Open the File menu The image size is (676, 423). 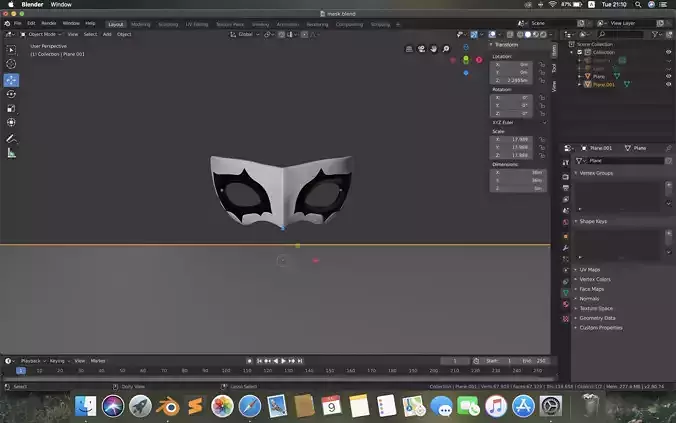tap(17, 24)
